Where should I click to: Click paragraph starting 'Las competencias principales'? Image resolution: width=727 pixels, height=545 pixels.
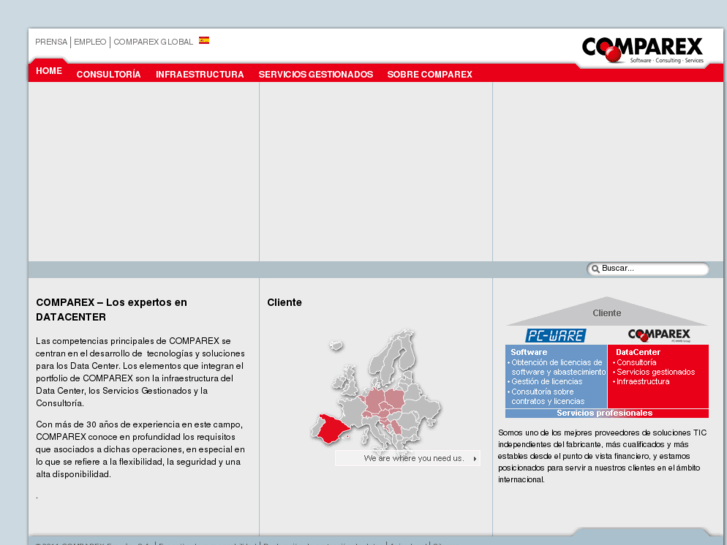point(140,372)
